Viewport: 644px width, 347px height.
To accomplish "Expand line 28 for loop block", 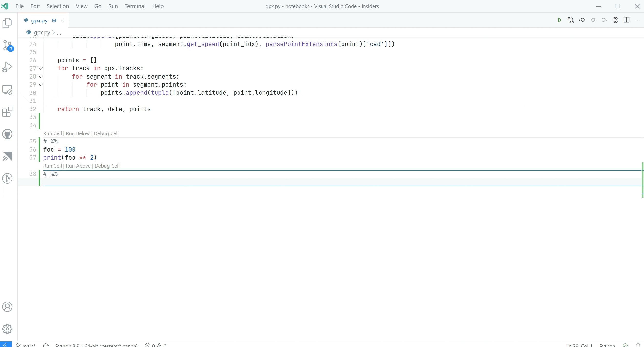I will pos(41,76).
